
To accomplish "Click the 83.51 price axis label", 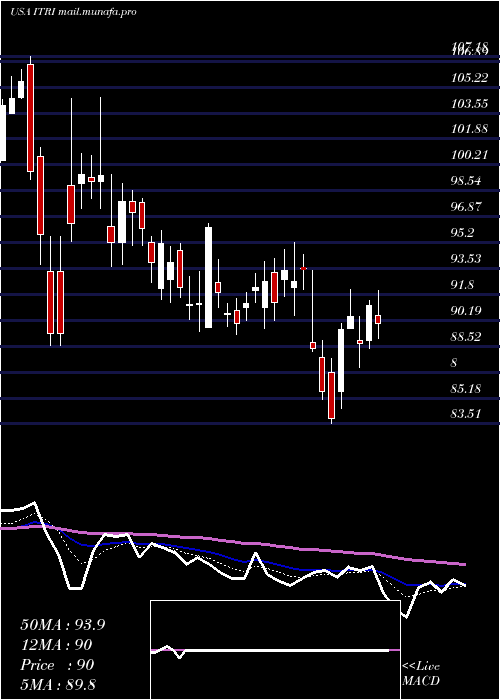I will [x=467, y=414].
